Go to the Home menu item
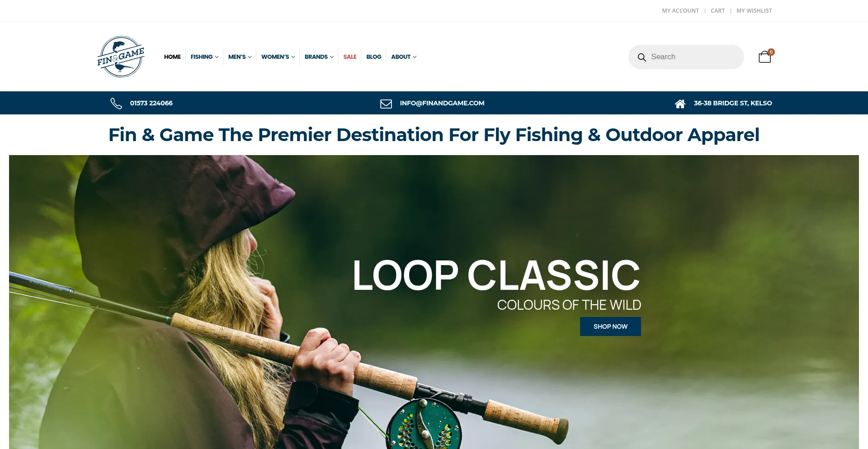 (x=172, y=57)
